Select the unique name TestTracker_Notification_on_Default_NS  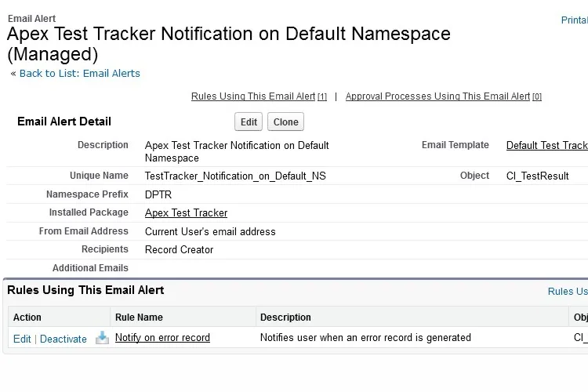tap(235, 176)
